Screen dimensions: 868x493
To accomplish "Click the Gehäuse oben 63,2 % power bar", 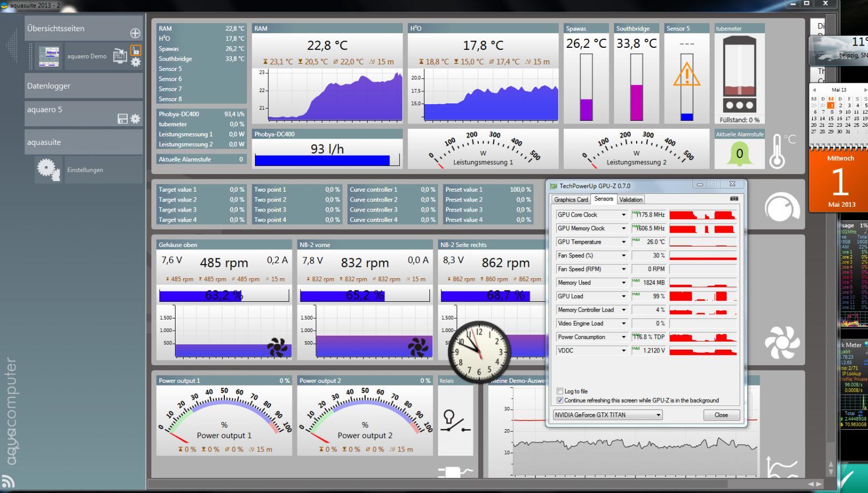I will point(224,295).
